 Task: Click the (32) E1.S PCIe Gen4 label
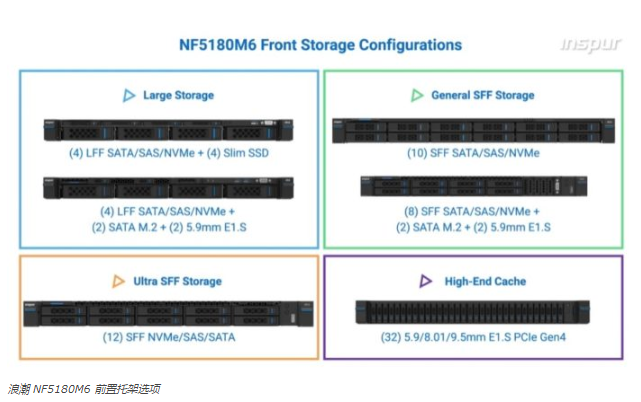[x=473, y=337]
